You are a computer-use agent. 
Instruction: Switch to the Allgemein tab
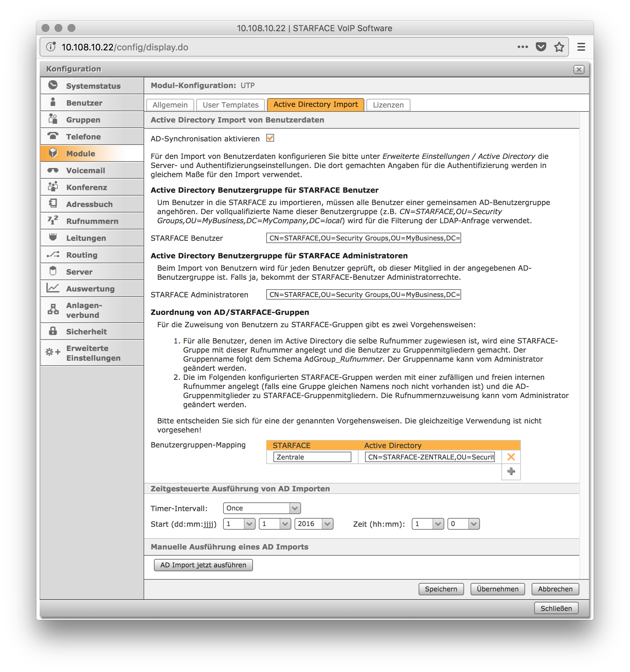point(170,105)
